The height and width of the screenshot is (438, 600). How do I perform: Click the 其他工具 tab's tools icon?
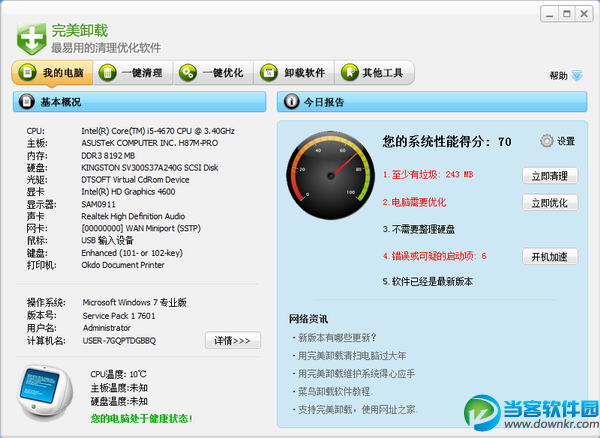click(x=349, y=72)
